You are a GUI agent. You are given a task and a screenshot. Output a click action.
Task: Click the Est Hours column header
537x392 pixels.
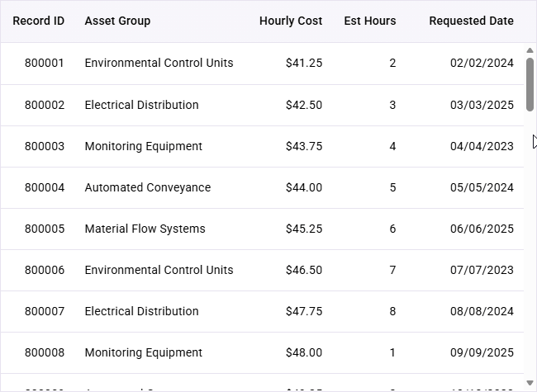click(x=370, y=21)
